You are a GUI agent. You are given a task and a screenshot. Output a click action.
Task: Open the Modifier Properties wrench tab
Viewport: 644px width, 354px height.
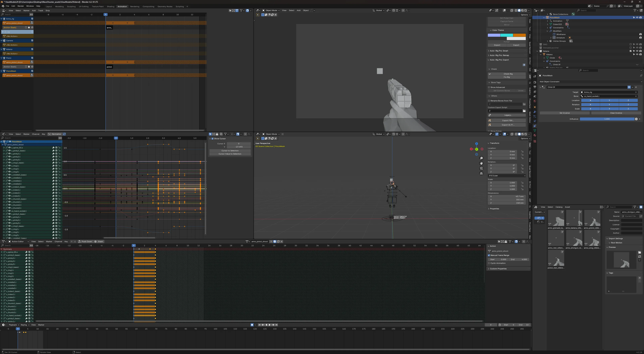[535, 112]
